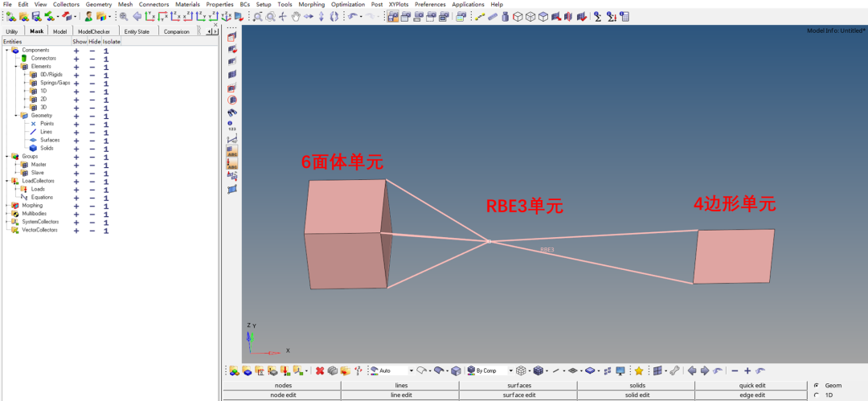Click the surface edit panel button
This screenshot has height=401, width=868.
(x=518, y=395)
